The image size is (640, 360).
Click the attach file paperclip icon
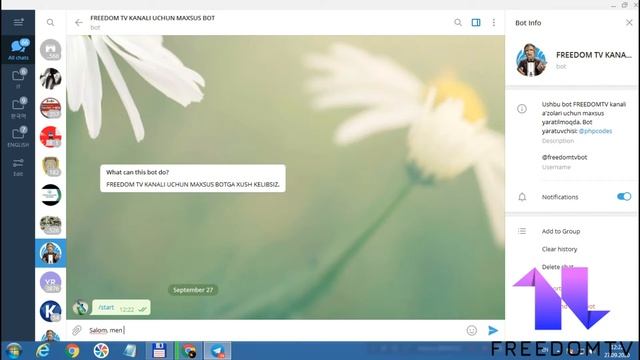pos(76,330)
